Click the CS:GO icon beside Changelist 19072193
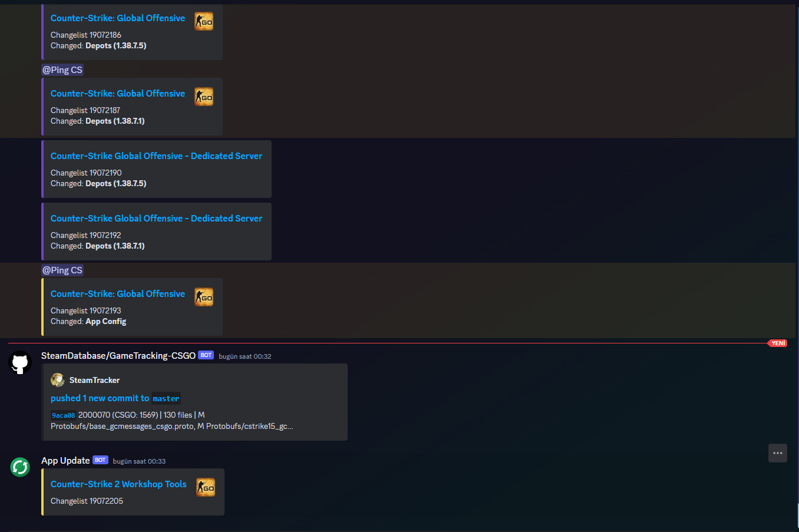This screenshot has height=532, width=799. [x=204, y=297]
